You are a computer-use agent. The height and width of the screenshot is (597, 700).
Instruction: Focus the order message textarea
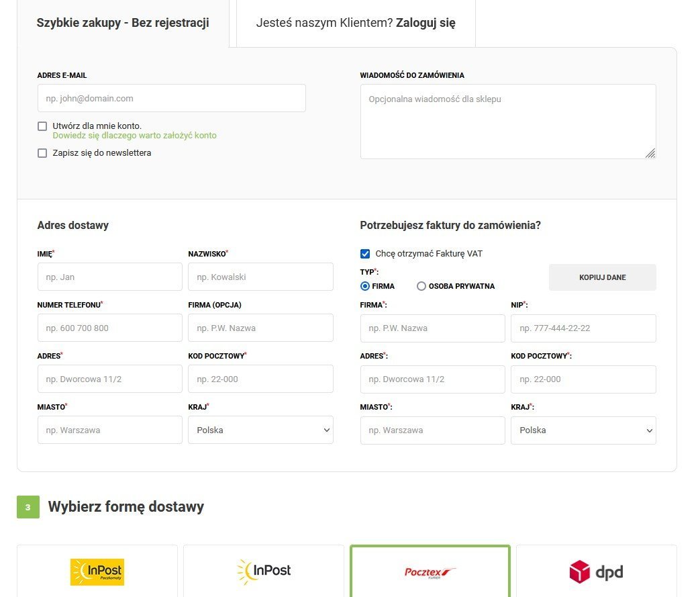coord(507,121)
